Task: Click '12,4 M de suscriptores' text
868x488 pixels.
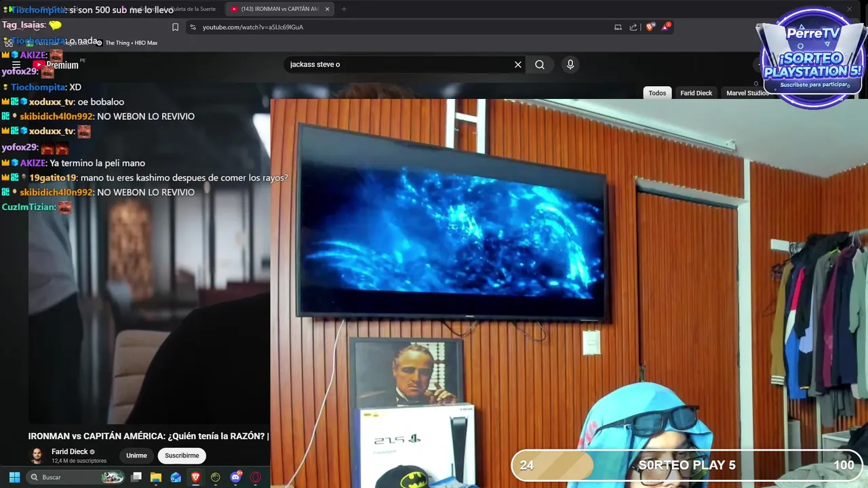Action: point(79,461)
